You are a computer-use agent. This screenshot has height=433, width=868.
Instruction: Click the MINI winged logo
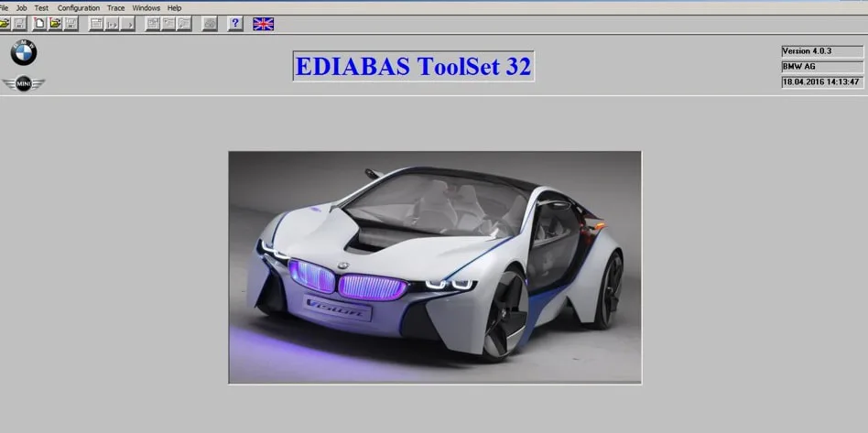(x=23, y=83)
